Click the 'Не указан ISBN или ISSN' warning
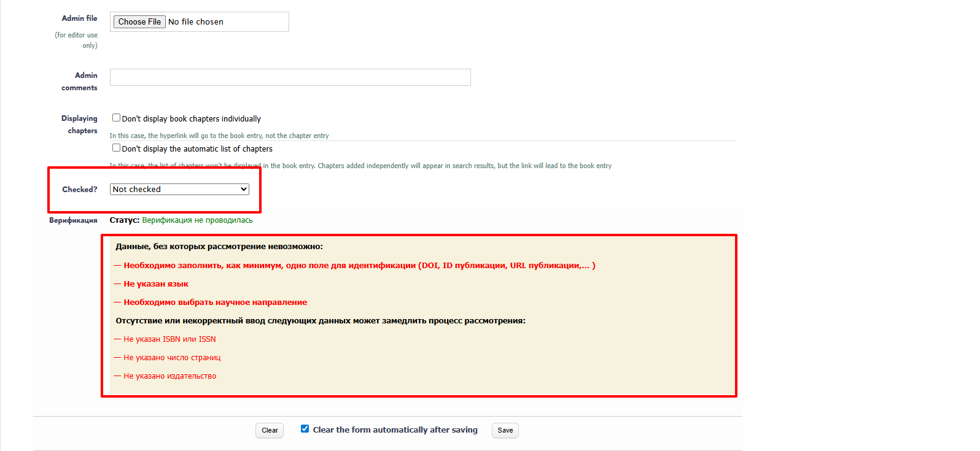This screenshot has height=451, width=980. [x=169, y=339]
